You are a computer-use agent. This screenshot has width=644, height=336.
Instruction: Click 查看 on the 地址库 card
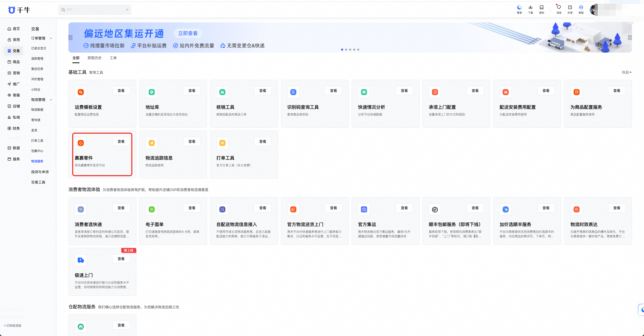coord(192,91)
